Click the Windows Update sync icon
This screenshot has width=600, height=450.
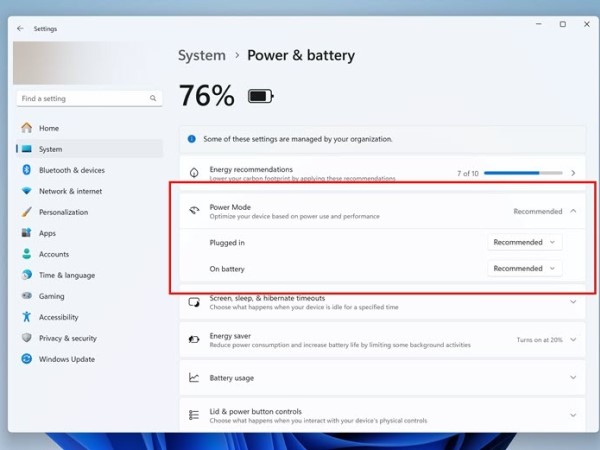point(26,359)
